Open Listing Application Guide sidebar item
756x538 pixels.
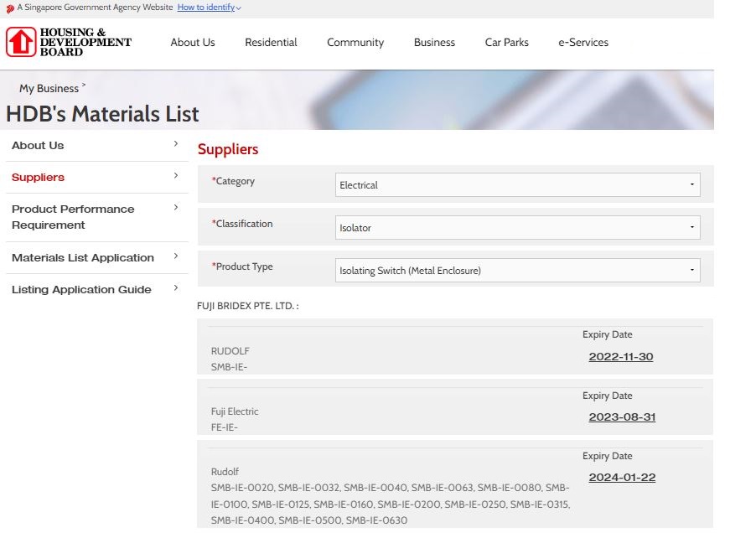click(x=81, y=289)
